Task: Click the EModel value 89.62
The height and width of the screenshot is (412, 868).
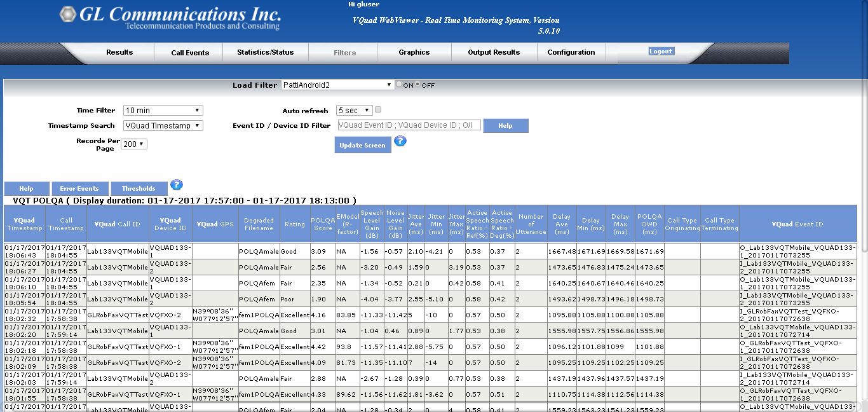Action: click(347, 394)
